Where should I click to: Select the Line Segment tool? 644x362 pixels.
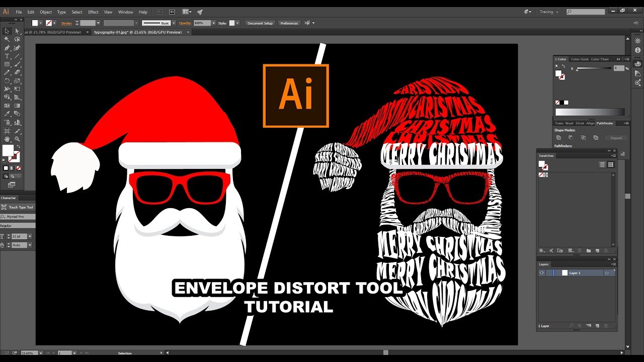click(17, 56)
